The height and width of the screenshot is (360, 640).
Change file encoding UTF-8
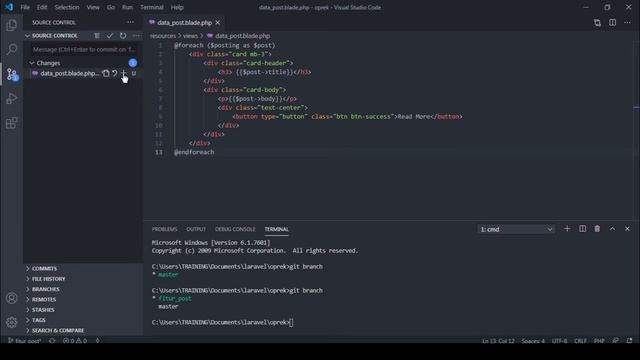coord(559,341)
